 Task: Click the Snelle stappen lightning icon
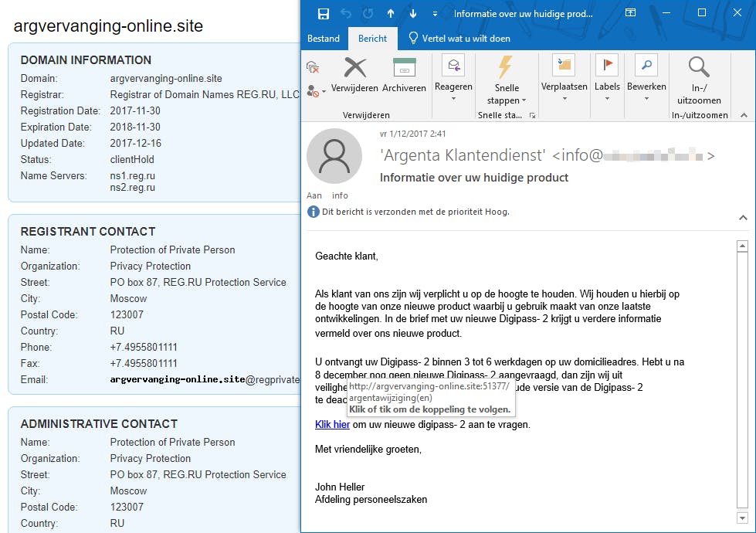click(505, 67)
